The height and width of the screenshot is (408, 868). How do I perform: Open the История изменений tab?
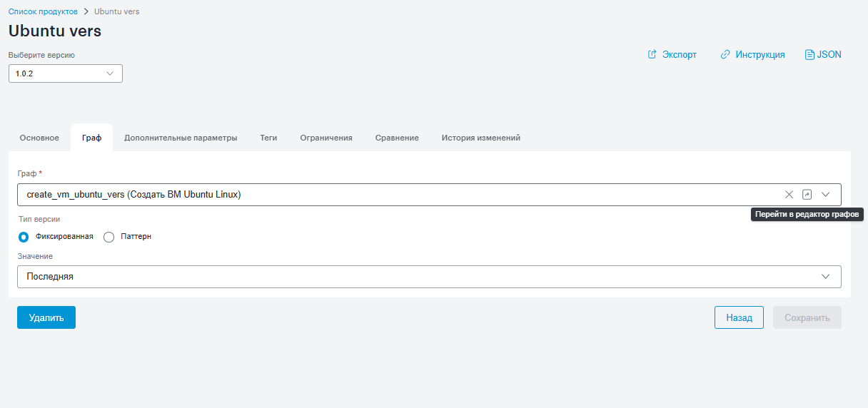[481, 138]
